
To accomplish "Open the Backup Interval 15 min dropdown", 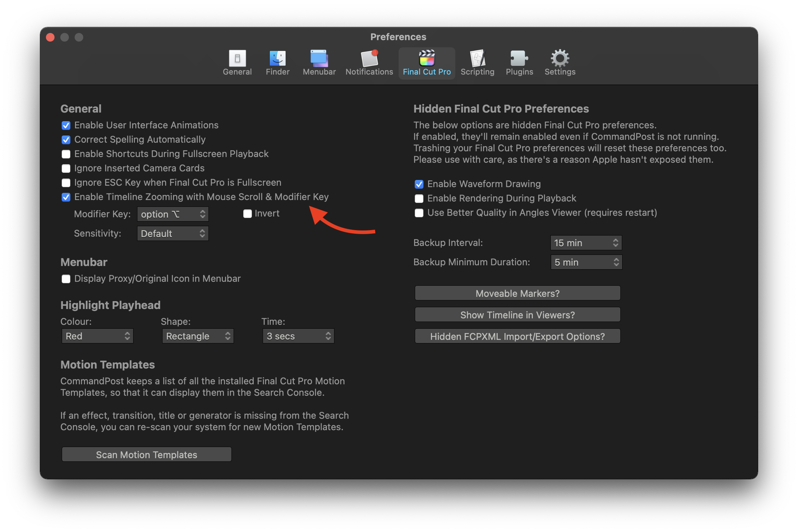I will pyautogui.click(x=586, y=243).
